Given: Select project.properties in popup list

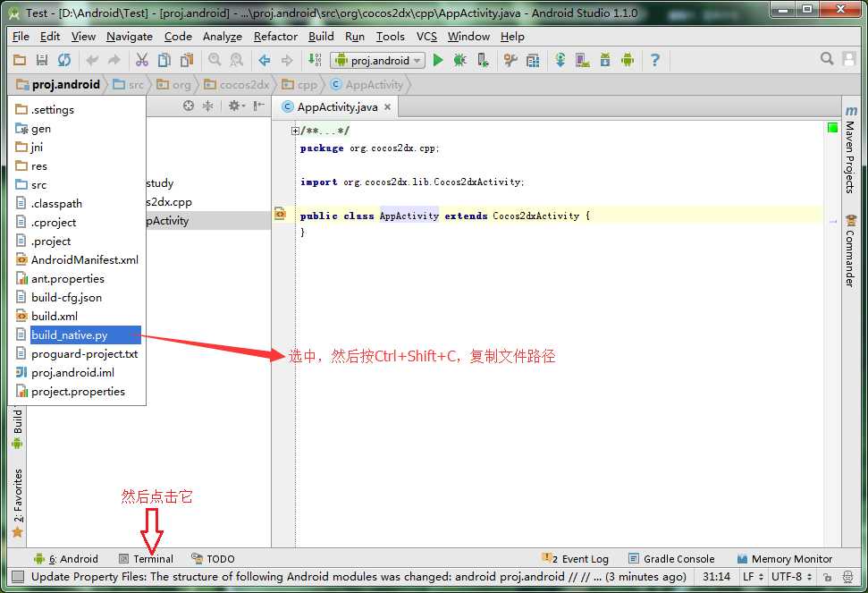Looking at the screenshot, I should (x=78, y=392).
